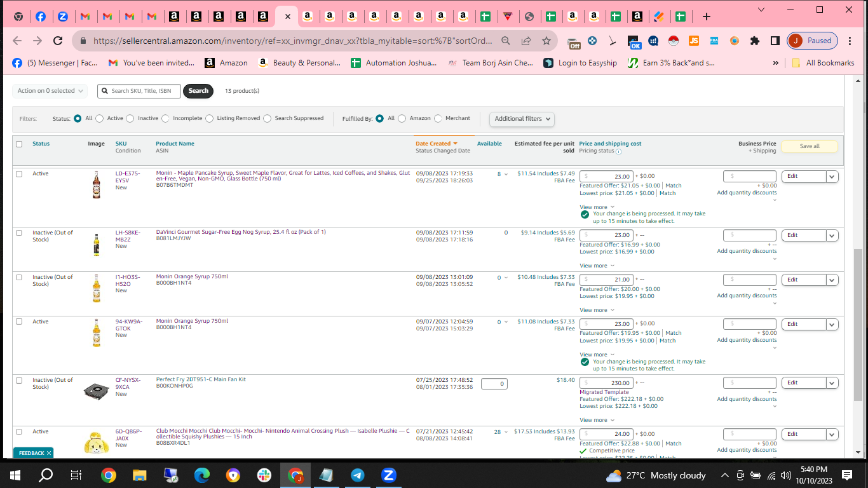The height and width of the screenshot is (488, 868).
Task: Click the Search SKU, Title, ISBN field
Action: [x=139, y=91]
